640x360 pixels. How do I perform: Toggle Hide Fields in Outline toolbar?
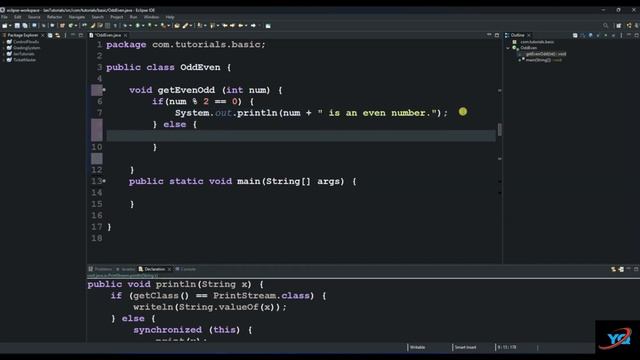coord(591,36)
